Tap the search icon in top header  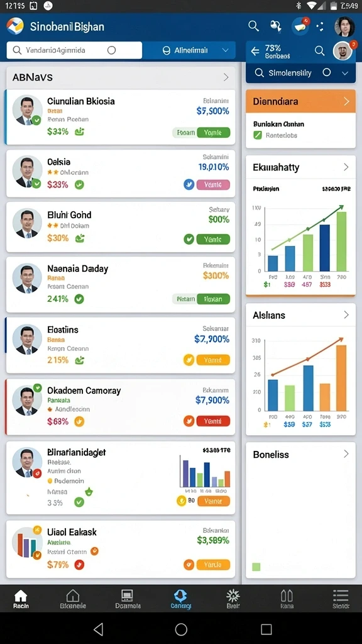click(x=254, y=26)
